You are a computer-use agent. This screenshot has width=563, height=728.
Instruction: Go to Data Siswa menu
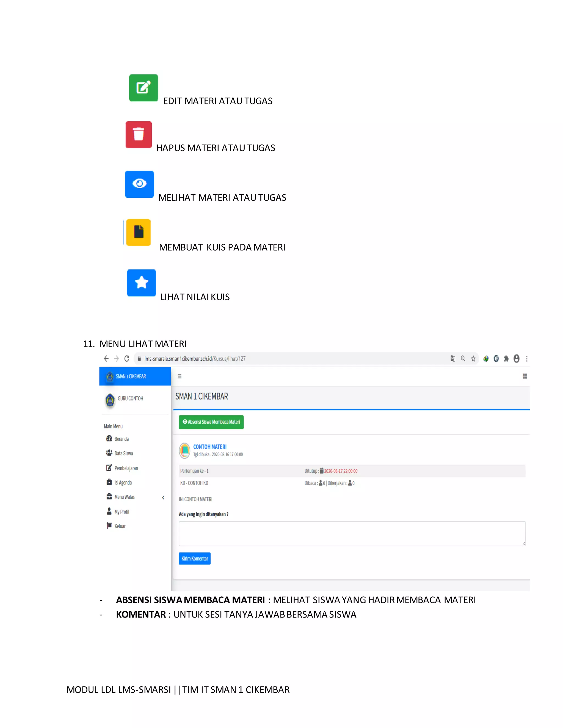click(x=123, y=453)
